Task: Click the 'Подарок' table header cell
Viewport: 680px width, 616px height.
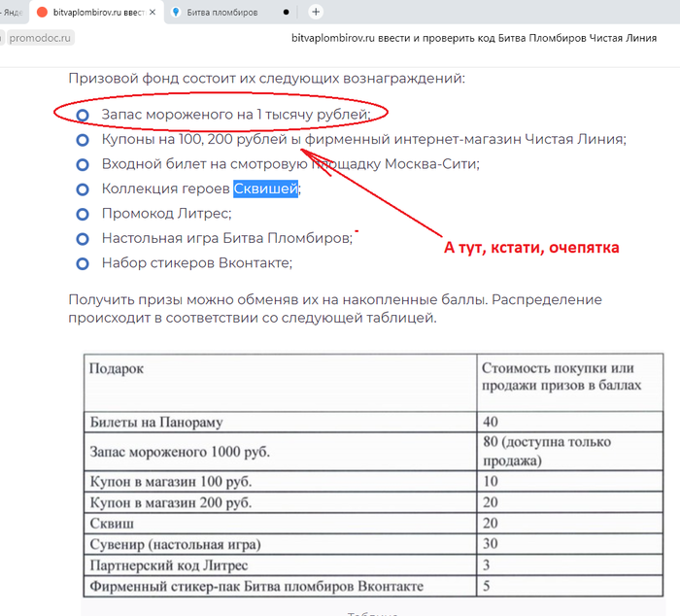Action: coord(280,383)
